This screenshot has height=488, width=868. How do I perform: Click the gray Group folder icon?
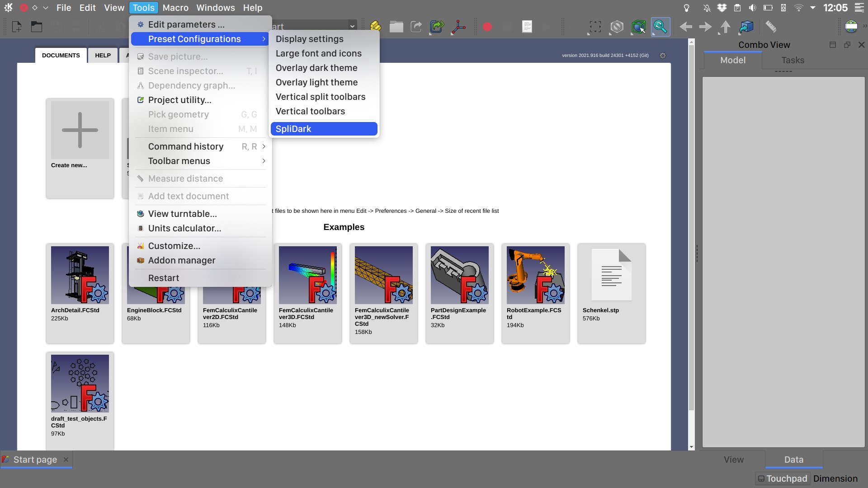point(396,27)
